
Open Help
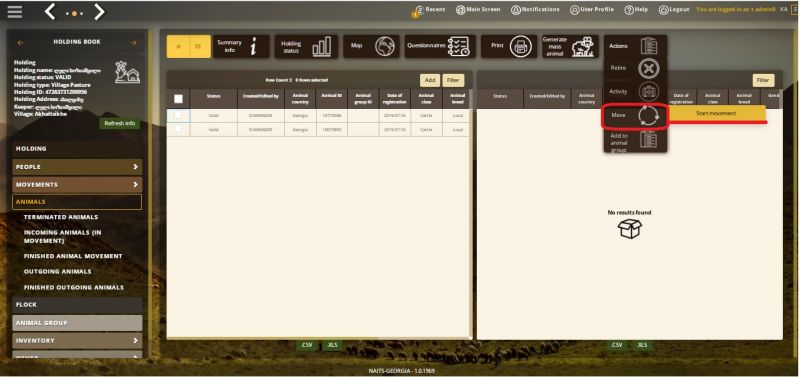click(636, 10)
